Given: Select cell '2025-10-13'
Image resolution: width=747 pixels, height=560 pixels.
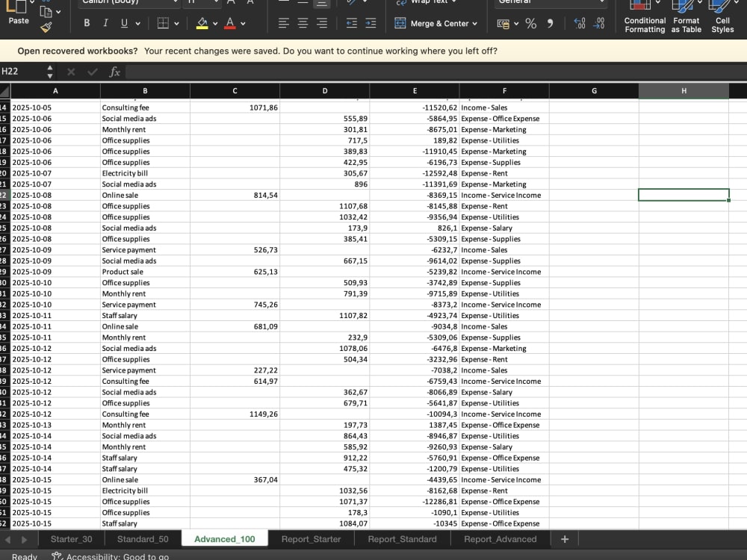Looking at the screenshot, I should [x=55, y=426].
